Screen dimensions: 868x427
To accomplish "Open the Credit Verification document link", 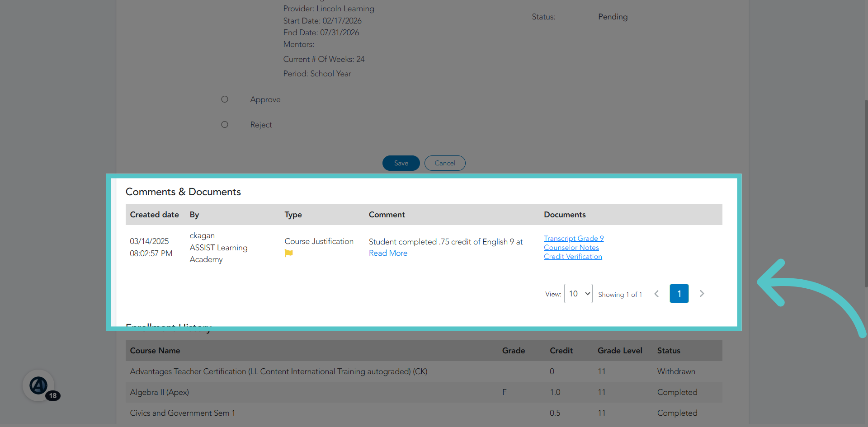I will pyautogui.click(x=573, y=256).
